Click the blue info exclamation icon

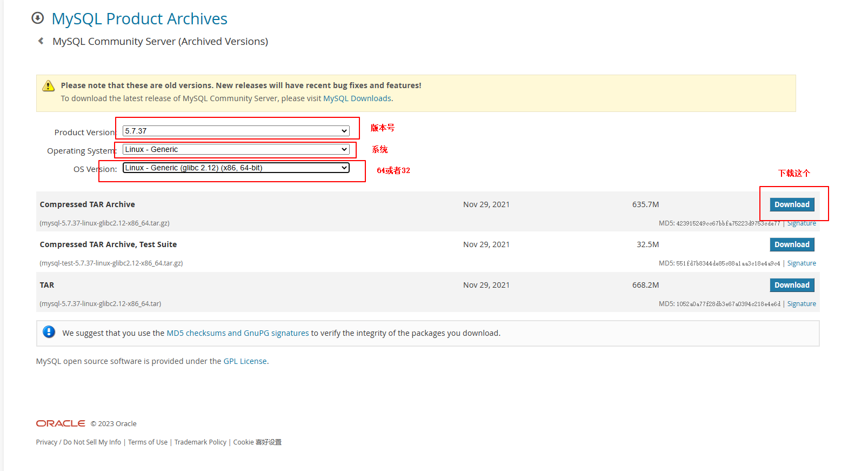tap(49, 332)
